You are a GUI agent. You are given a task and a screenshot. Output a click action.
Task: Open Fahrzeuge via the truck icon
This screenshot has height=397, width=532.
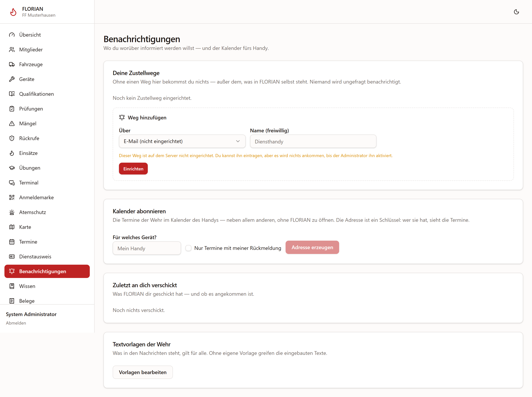point(12,64)
